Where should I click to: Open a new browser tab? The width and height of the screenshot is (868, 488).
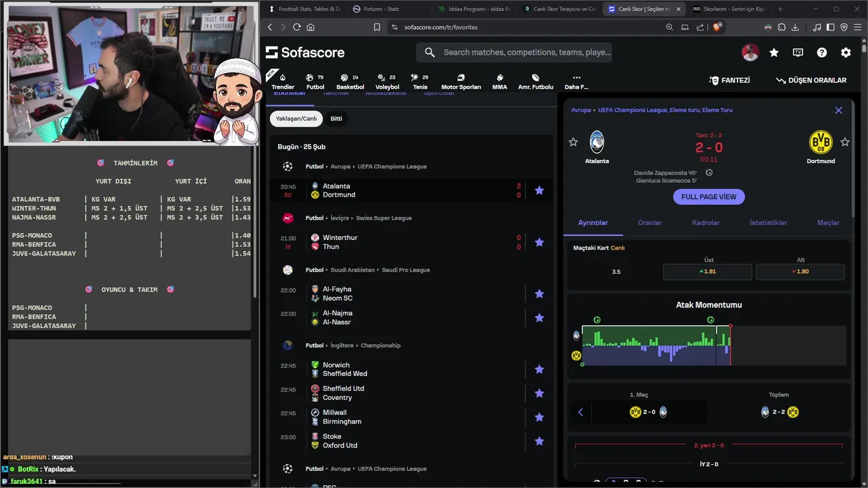(780, 9)
